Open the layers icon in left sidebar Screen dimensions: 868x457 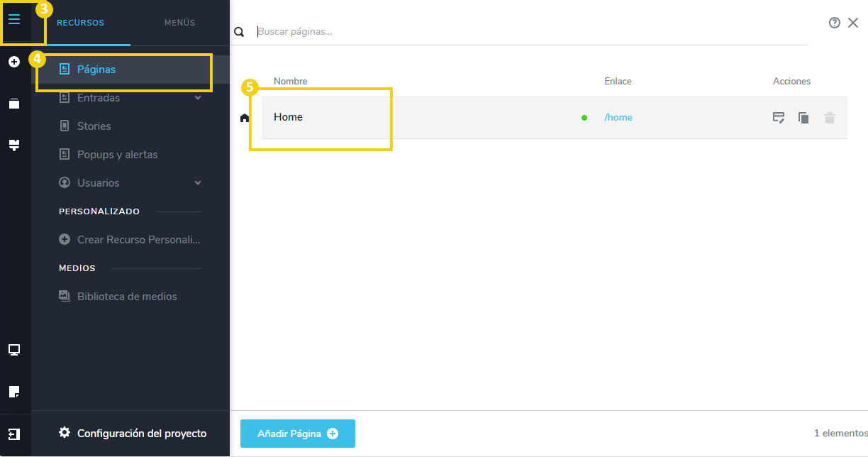14,104
